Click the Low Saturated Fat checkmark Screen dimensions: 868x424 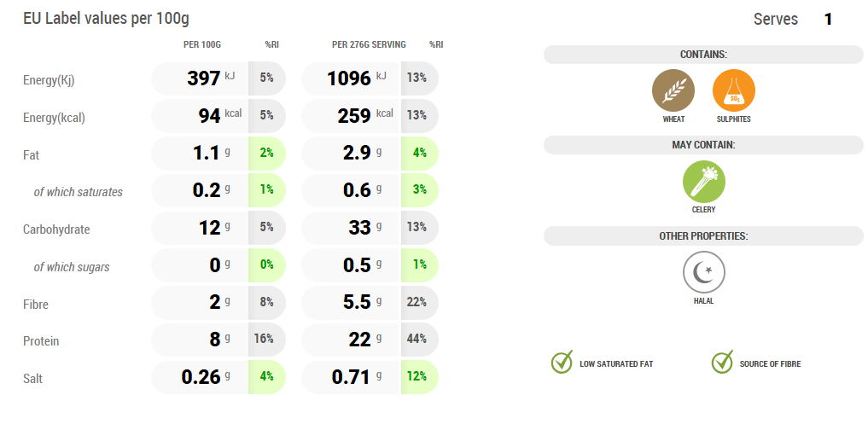point(562,363)
